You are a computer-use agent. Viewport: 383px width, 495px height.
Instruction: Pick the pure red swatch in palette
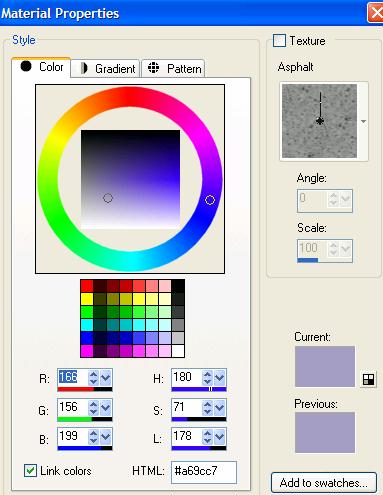point(87,286)
